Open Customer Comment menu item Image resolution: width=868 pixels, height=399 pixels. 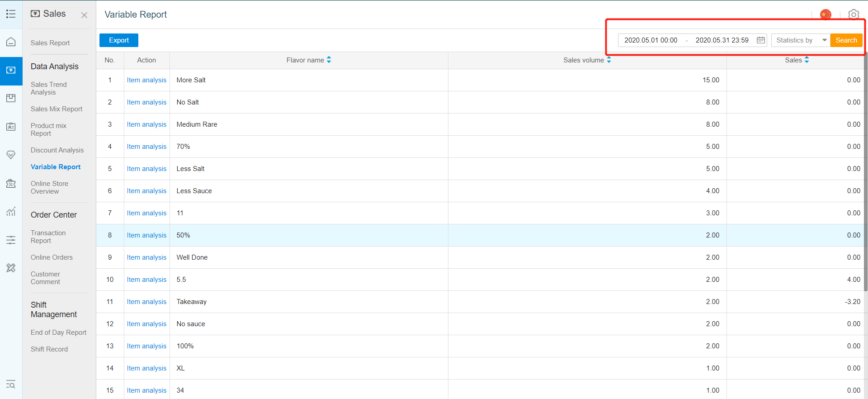46,278
